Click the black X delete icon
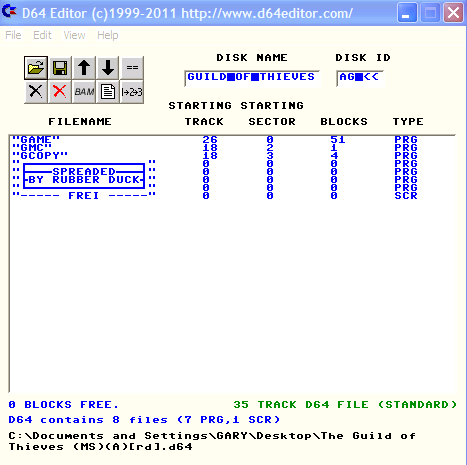Image resolution: width=467 pixels, height=465 pixels. tap(36, 91)
